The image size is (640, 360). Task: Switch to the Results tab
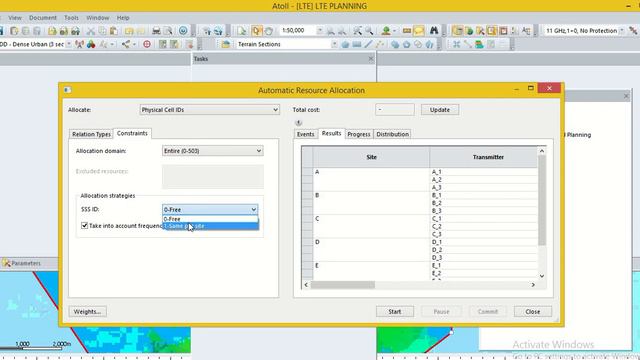pyautogui.click(x=331, y=133)
